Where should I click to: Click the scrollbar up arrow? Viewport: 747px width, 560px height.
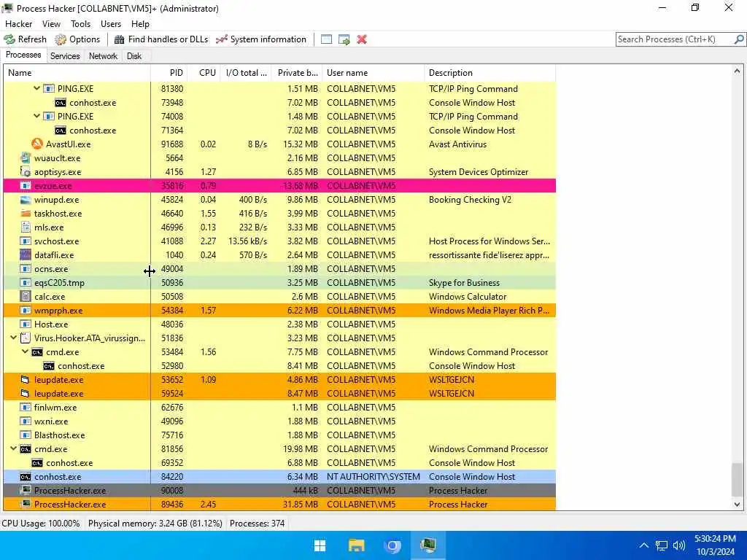737,71
